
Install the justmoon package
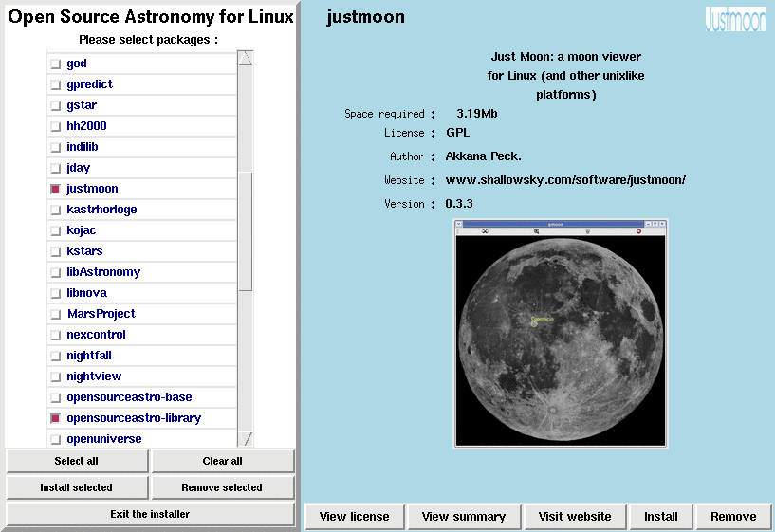[x=661, y=517]
